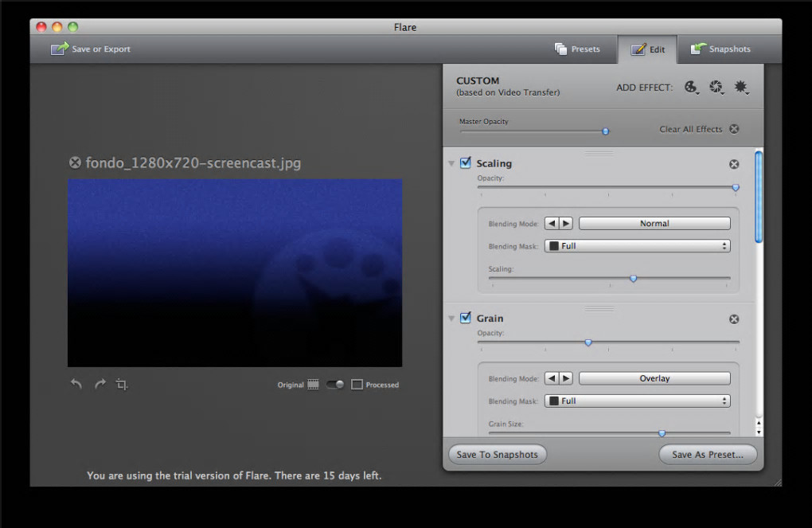Click the Grain section drag handle

[599, 309]
